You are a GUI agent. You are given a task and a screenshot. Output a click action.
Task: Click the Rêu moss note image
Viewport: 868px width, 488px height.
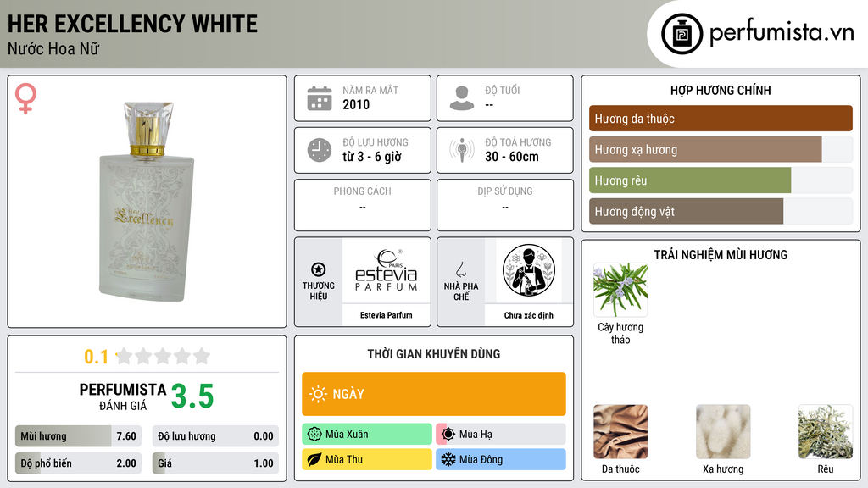826,431
